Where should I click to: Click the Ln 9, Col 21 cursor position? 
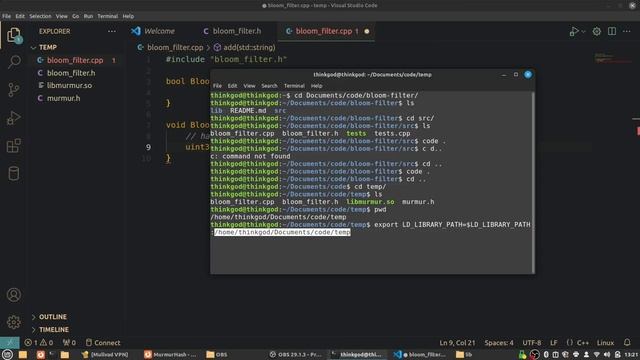pos(457,343)
